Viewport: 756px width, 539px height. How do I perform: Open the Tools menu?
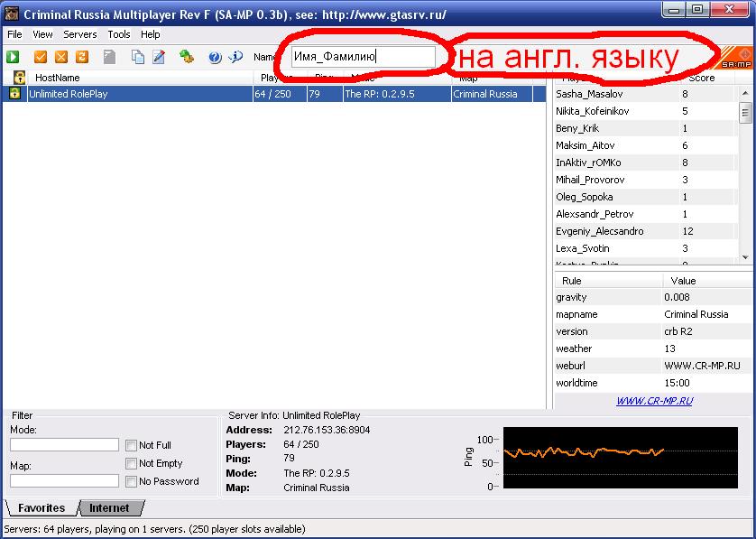tap(118, 34)
